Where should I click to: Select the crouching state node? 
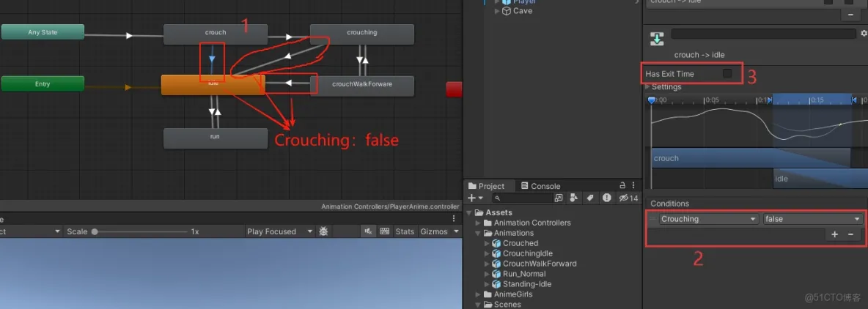point(362,34)
